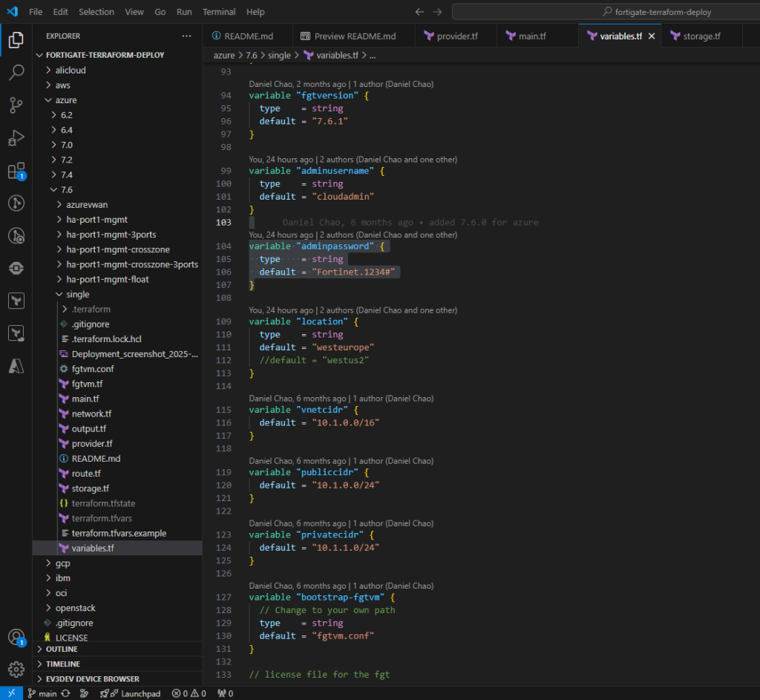Open the Extensions view with badge
Image resolution: width=760 pixels, height=700 pixels.
point(16,171)
